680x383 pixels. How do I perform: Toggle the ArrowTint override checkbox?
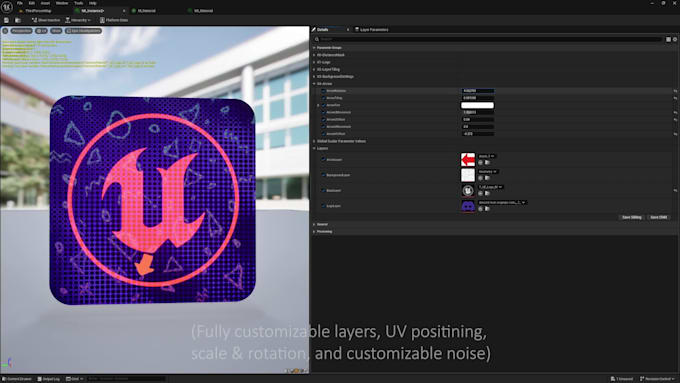click(x=323, y=105)
